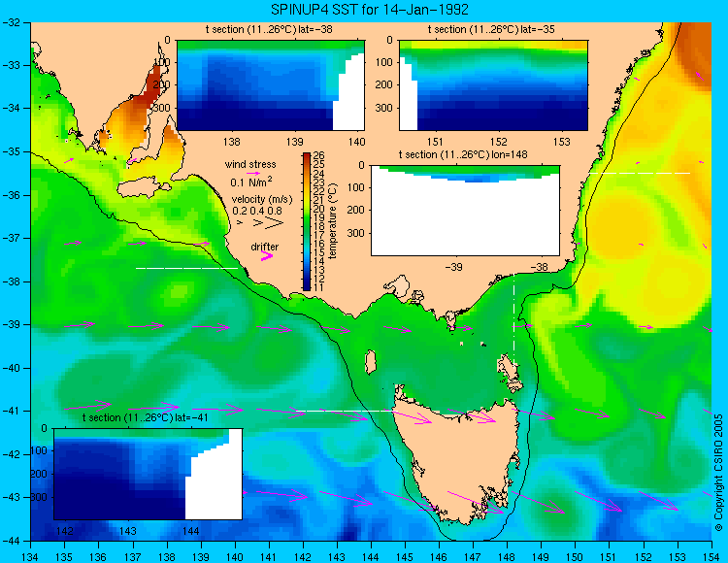Click the -39 tick label in the lon=148 inset
728x563 pixels.
(453, 267)
